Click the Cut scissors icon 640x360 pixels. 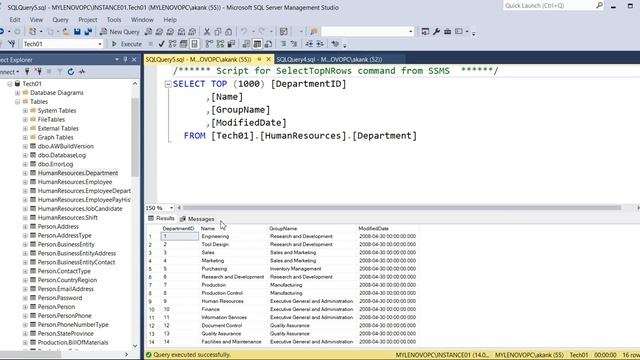click(207, 31)
